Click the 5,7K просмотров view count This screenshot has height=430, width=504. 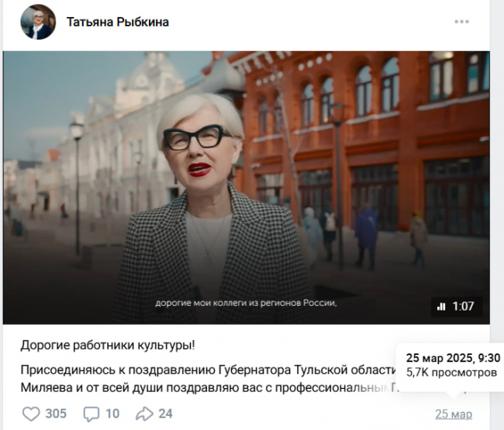[x=451, y=373]
